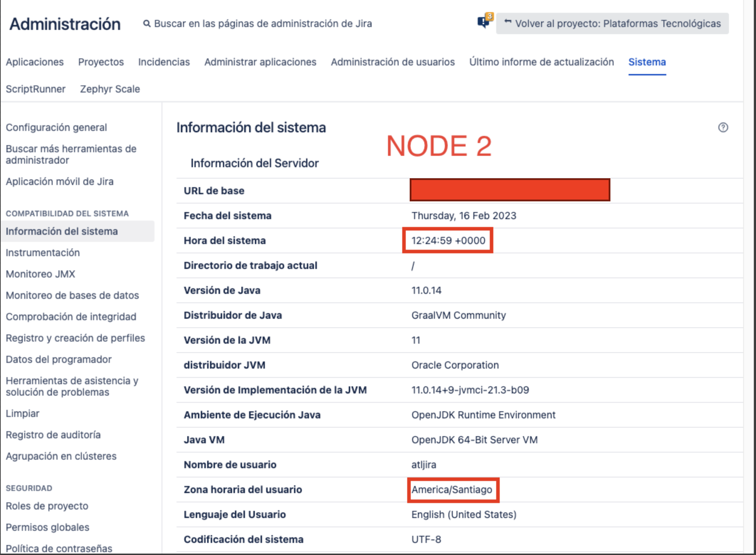Select the ScriptRunner tab
This screenshot has width=756, height=555.
click(x=36, y=89)
